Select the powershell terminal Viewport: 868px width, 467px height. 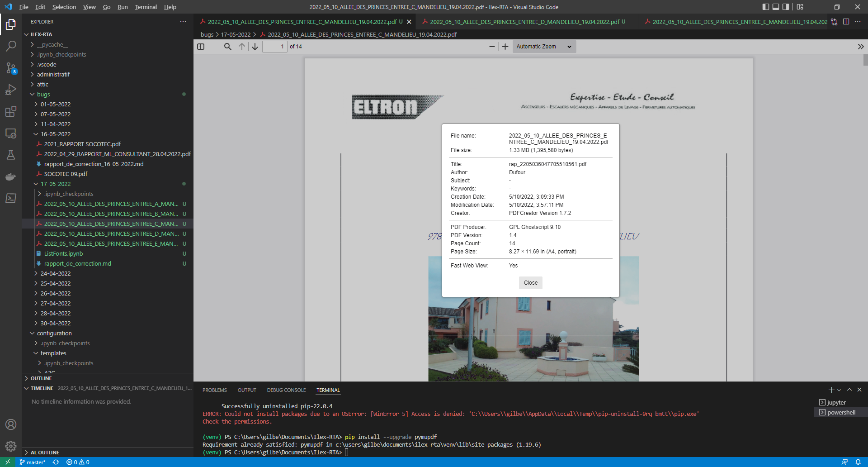841,412
